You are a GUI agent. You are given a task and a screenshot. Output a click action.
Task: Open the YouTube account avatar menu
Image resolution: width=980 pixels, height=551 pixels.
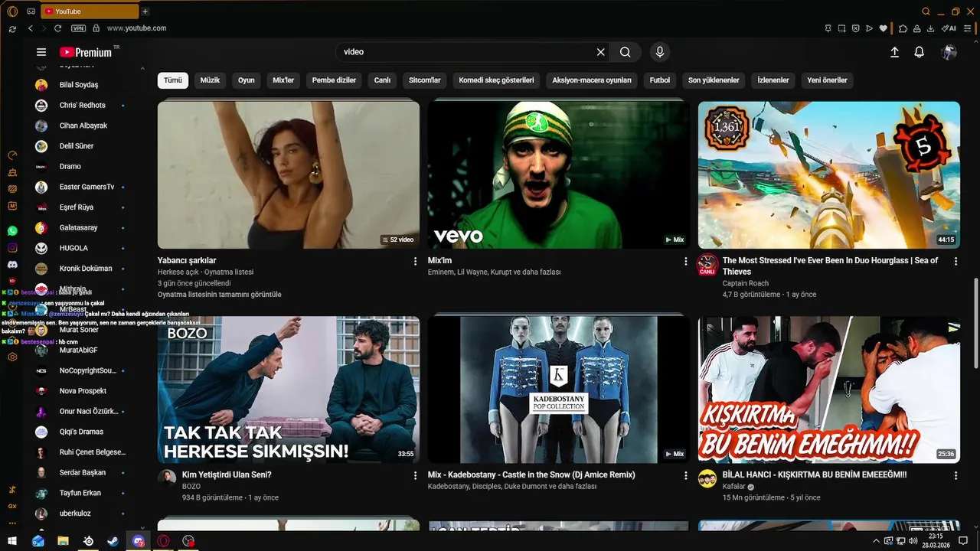[x=949, y=52]
